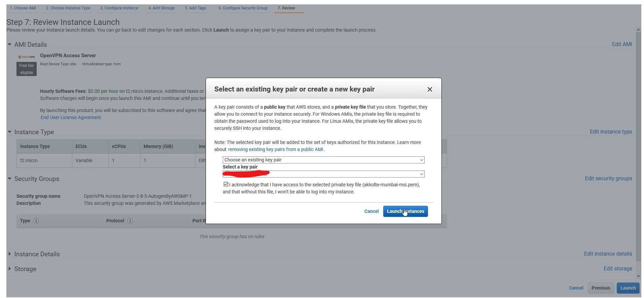Open removing existing key pairs link

pyautogui.click(x=276, y=150)
